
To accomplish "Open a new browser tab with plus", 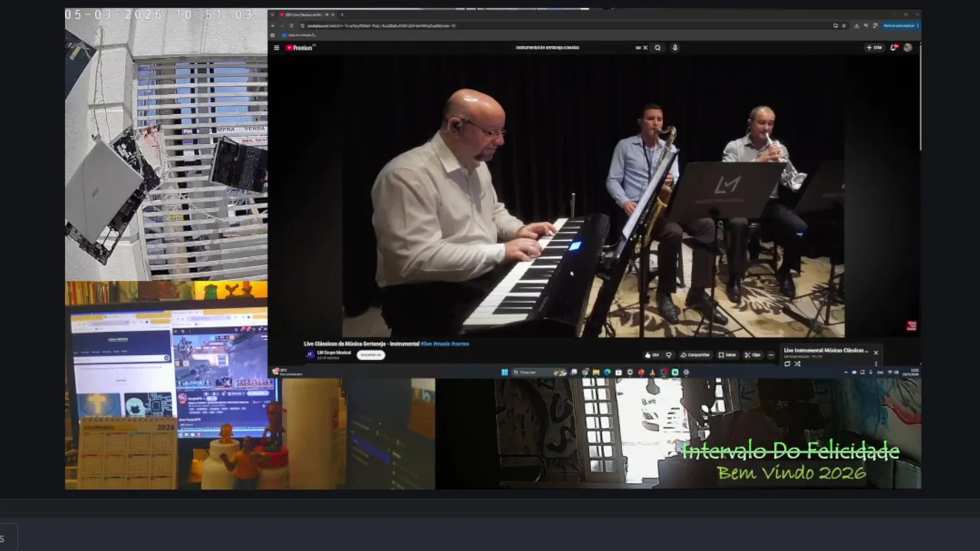I will point(342,15).
